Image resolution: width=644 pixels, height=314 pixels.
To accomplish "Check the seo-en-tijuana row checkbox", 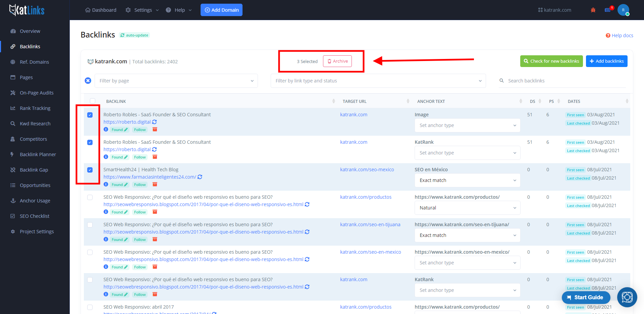I will click(90, 225).
